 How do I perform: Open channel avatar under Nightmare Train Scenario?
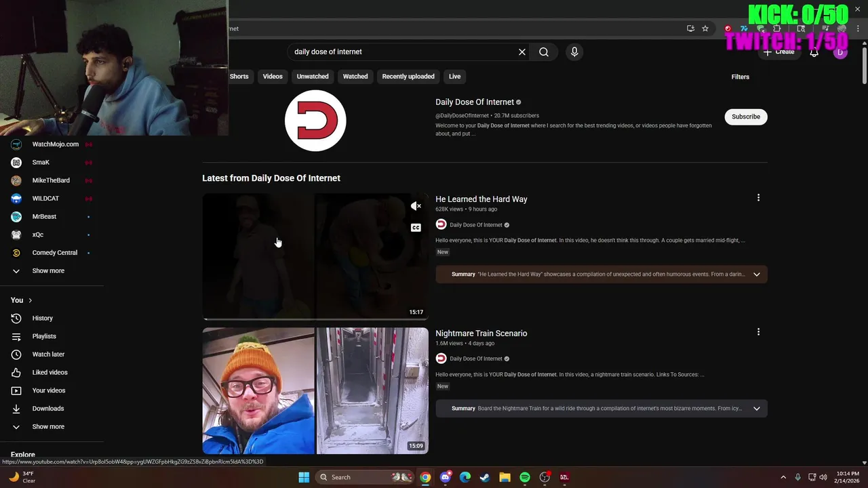(441, 359)
